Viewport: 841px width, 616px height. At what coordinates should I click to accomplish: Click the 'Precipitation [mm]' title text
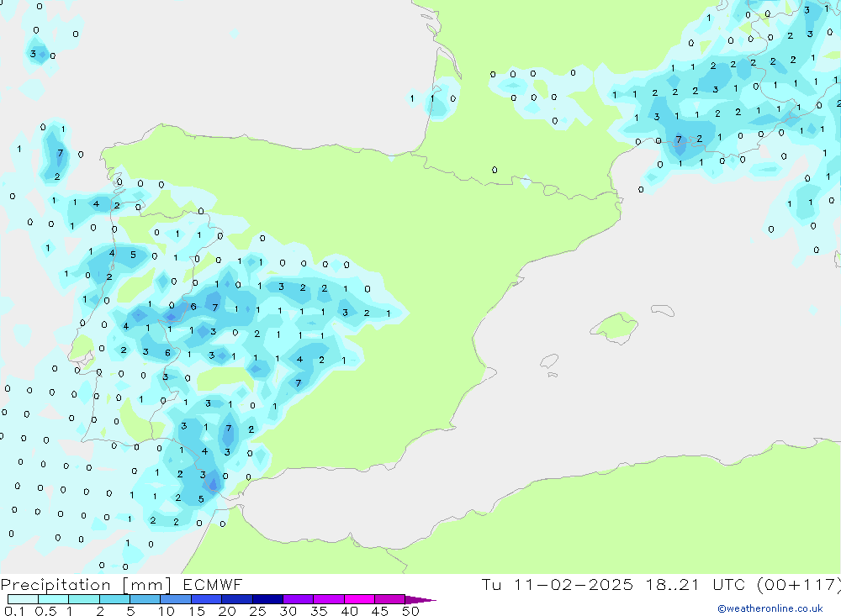[x=86, y=585]
